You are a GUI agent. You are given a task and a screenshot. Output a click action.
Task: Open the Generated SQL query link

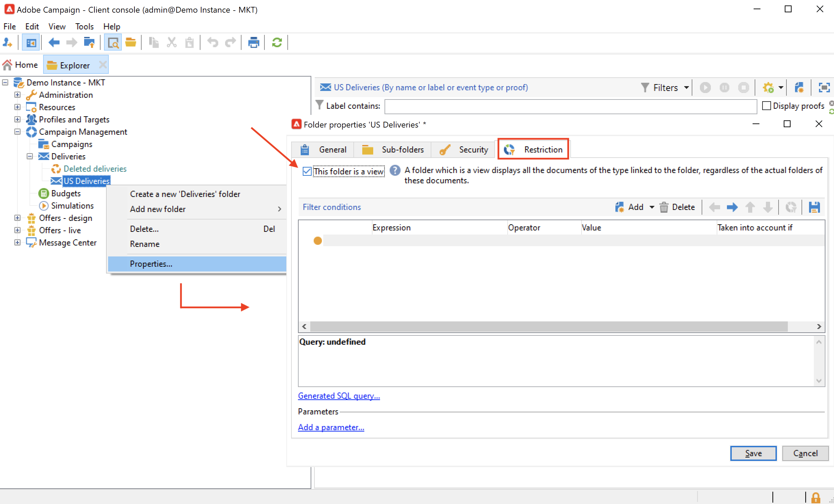point(339,396)
